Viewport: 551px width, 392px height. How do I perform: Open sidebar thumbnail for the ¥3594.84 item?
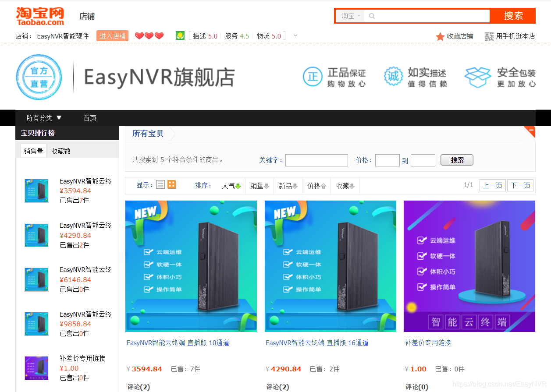[x=37, y=191]
